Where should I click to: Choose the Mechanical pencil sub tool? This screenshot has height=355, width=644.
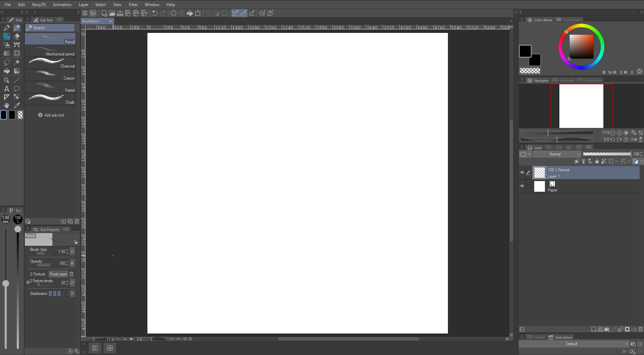[x=50, y=51]
